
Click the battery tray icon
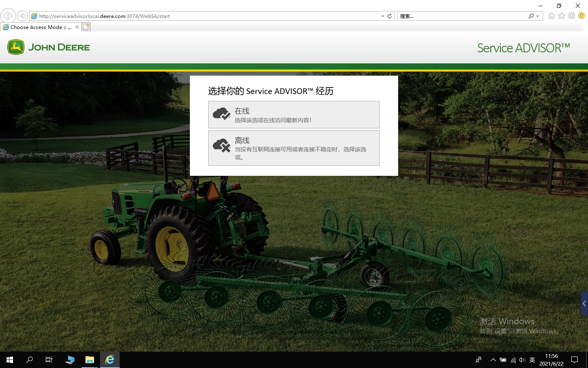tap(503, 360)
